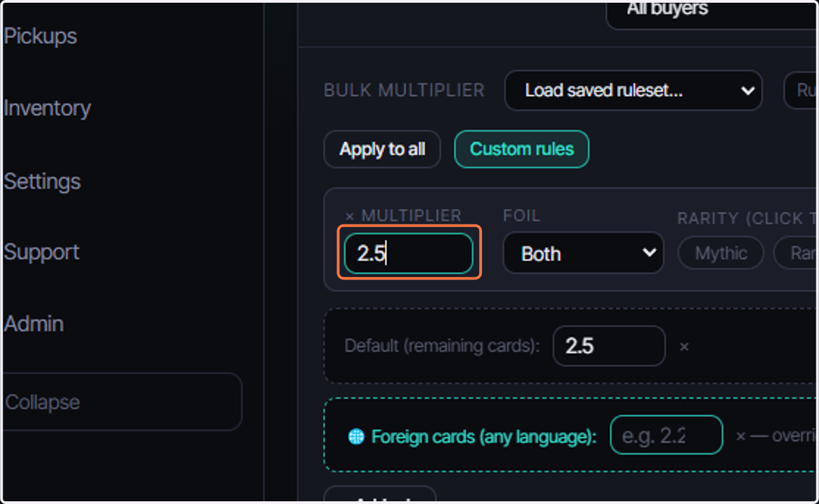
Task: Go to Inventory in the sidebar
Action: point(46,108)
